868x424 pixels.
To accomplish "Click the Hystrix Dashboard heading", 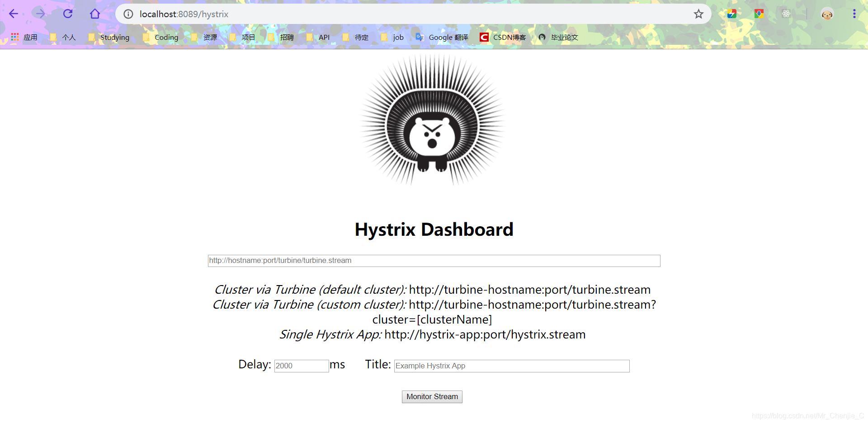I will (434, 229).
